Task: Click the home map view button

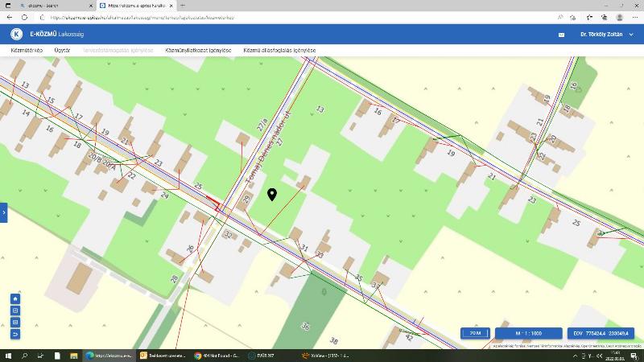Action: tap(15, 298)
